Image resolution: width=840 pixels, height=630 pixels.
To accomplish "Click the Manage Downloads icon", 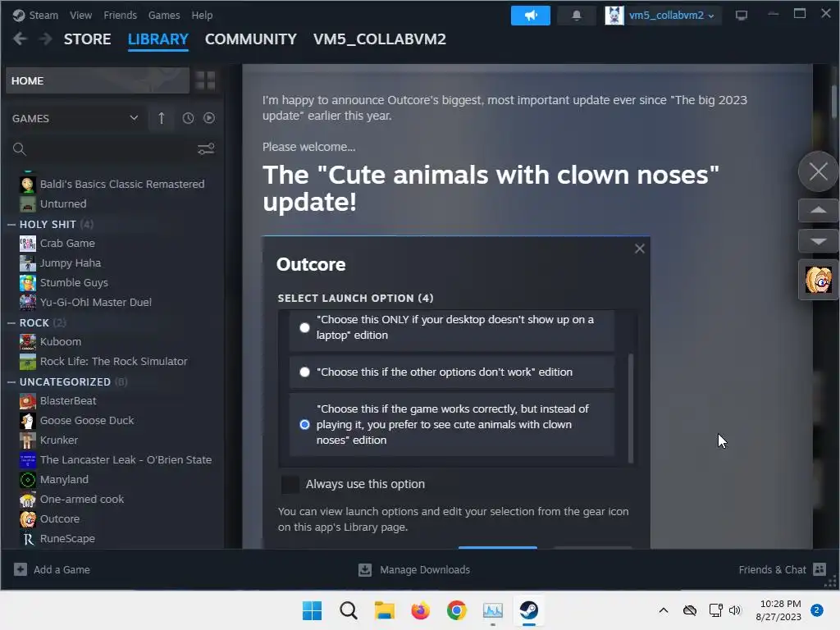I will tap(365, 569).
